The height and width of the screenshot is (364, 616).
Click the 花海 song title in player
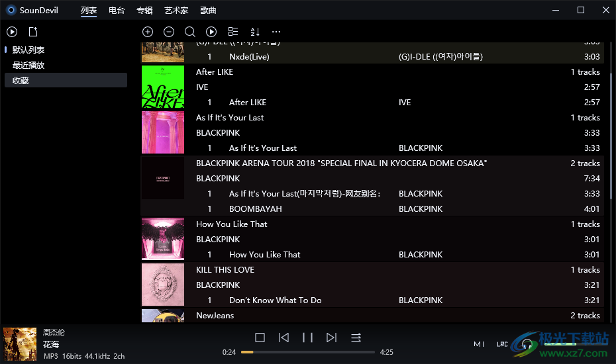[51, 345]
